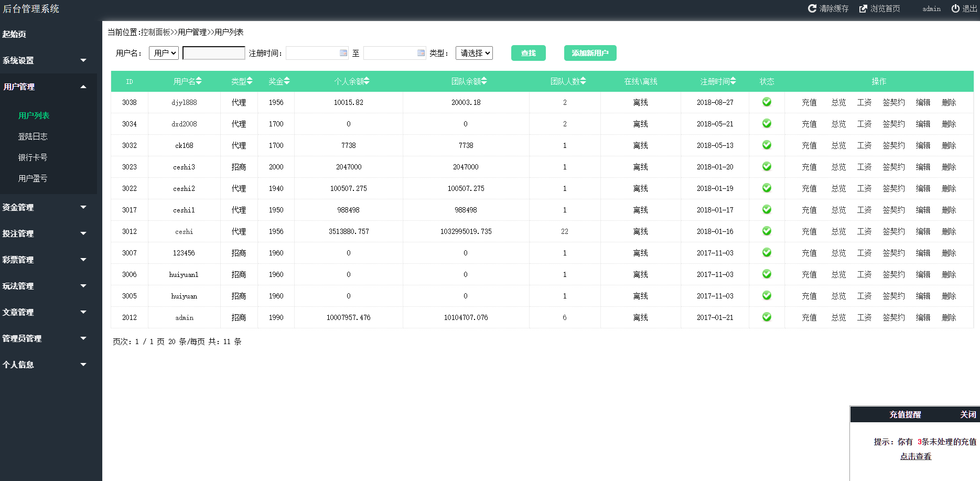Toggle status checkmark for user admin
980x481 pixels.
(x=767, y=317)
